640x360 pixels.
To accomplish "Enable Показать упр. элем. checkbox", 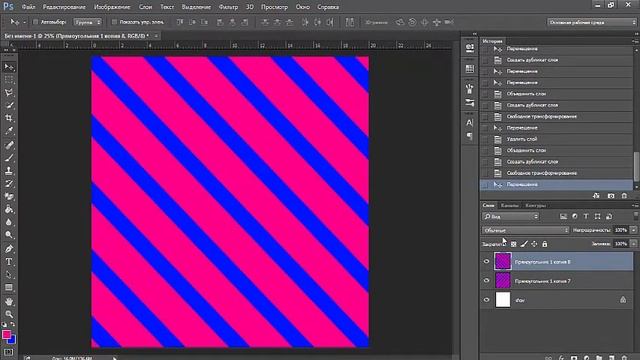I will (x=114, y=22).
